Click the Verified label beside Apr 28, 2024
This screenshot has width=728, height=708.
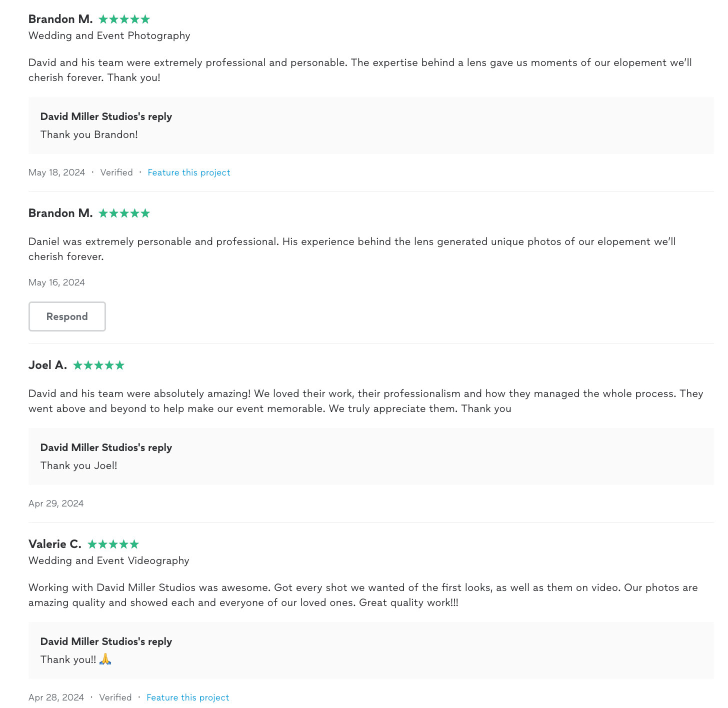pyautogui.click(x=115, y=697)
